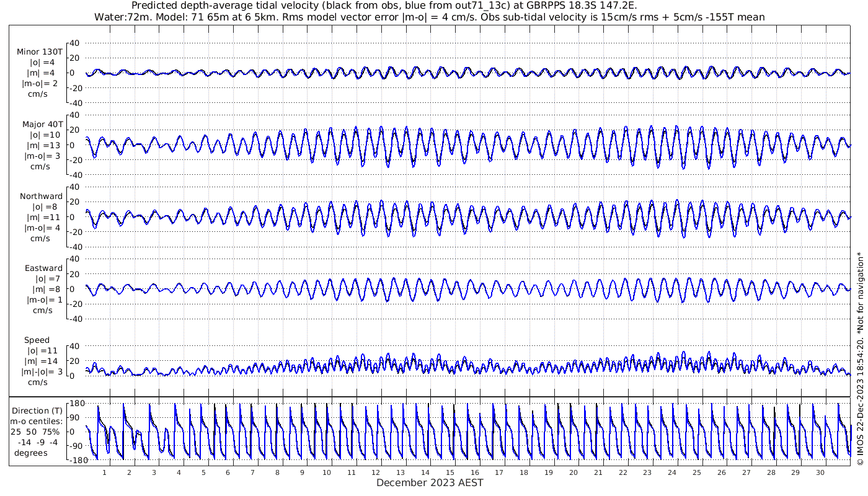Click the '|m-o|= 1' value under Eastward
The width and height of the screenshot is (868, 496).
click(44, 300)
